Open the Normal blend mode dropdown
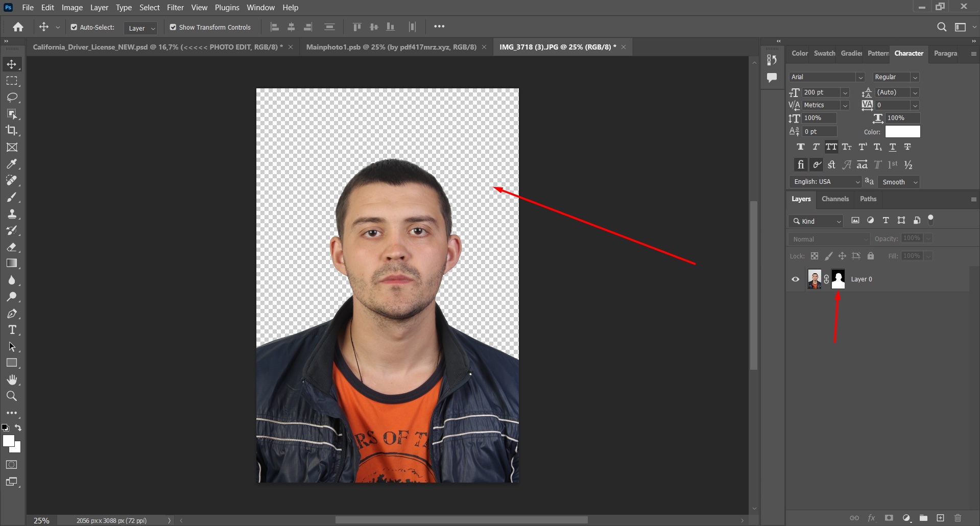Screen dimensions: 980x526 828,238
